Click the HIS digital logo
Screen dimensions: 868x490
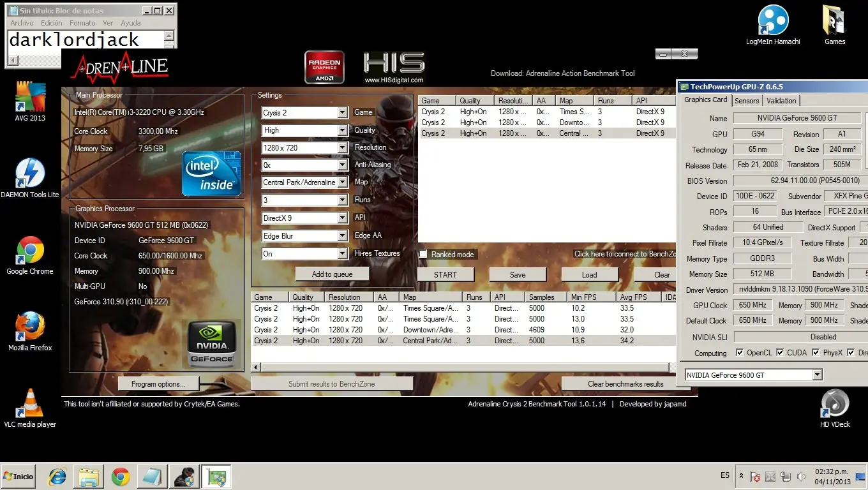coord(394,67)
